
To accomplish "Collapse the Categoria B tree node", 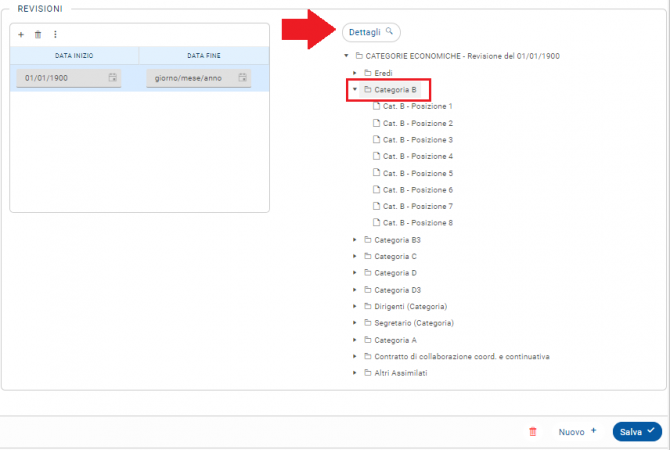I will coord(355,89).
